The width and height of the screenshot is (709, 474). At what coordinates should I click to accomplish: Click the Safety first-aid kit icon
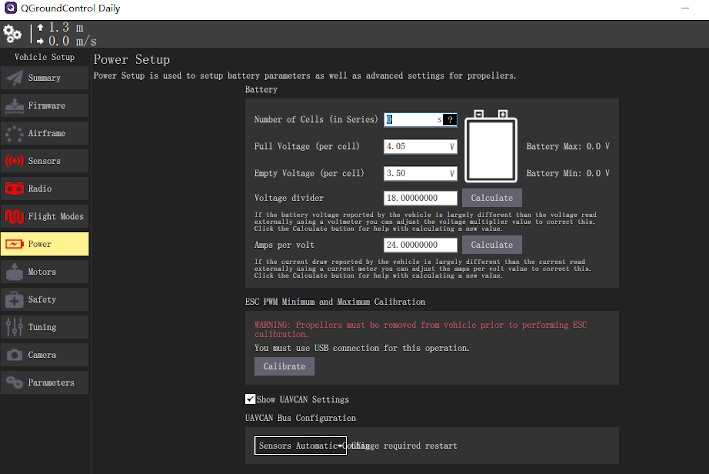pos(14,299)
